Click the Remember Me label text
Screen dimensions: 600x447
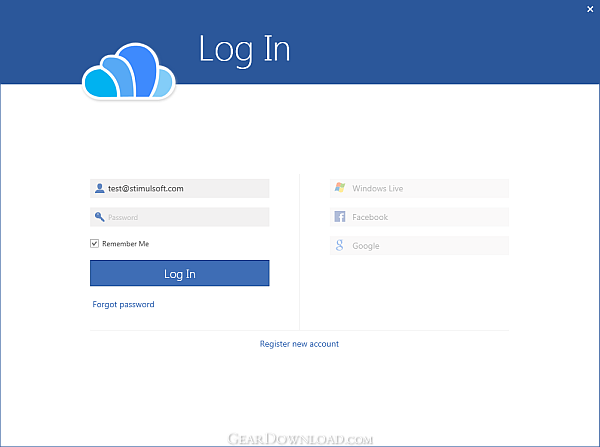pyautogui.click(x=126, y=244)
